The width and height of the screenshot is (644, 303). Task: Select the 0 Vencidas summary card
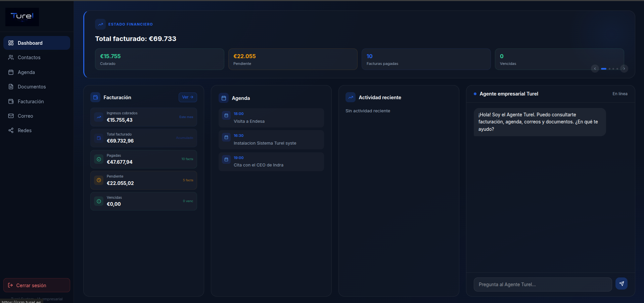[559, 59]
